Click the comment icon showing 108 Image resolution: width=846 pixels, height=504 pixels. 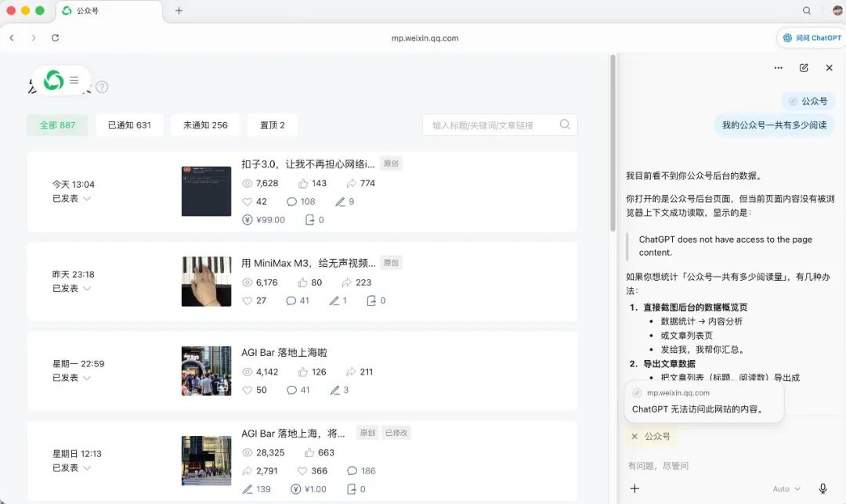pos(292,202)
